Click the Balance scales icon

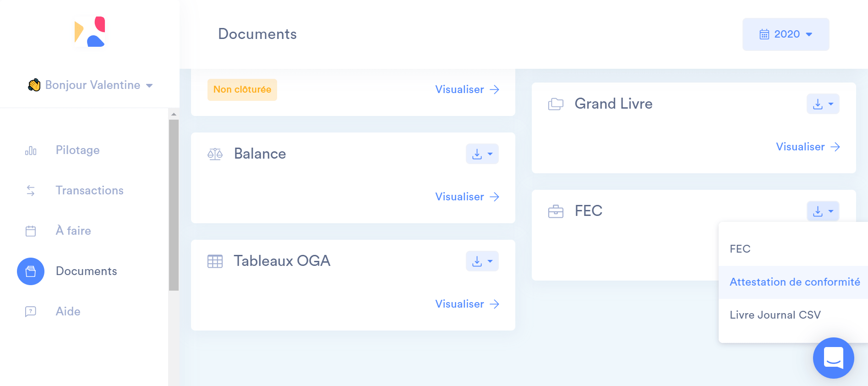point(215,154)
